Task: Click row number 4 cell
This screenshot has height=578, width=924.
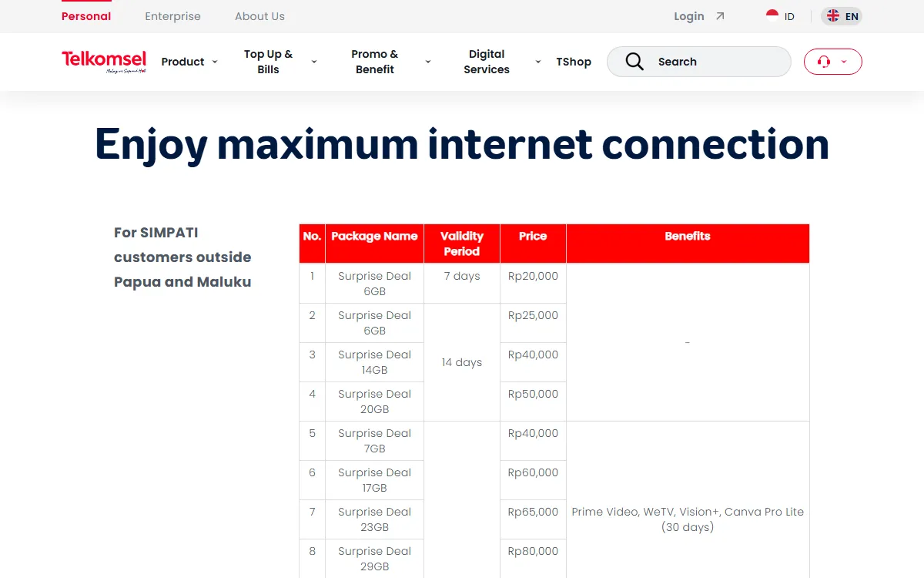Action: [312, 402]
